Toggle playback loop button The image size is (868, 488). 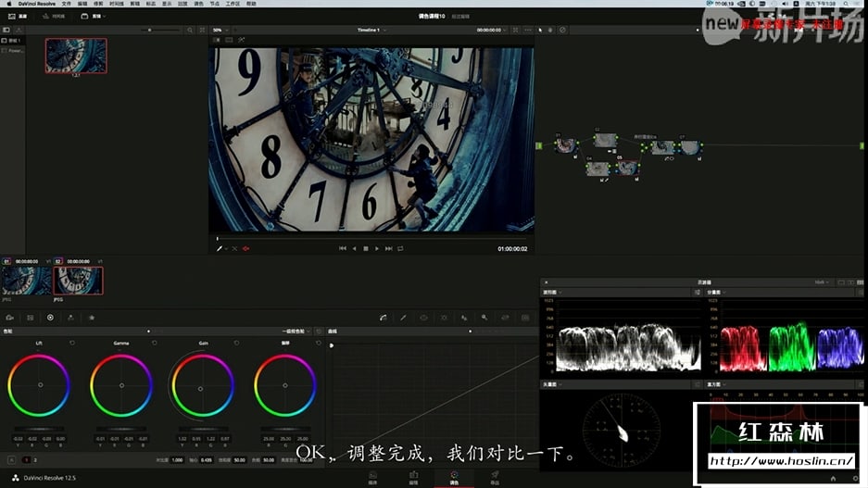(x=400, y=249)
